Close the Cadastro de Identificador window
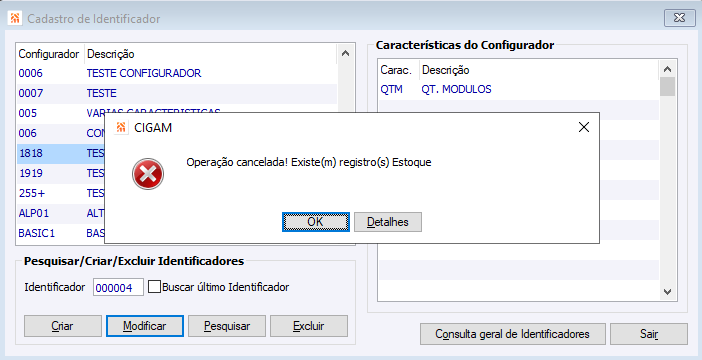This screenshot has height=360, width=702. pyautogui.click(x=680, y=18)
